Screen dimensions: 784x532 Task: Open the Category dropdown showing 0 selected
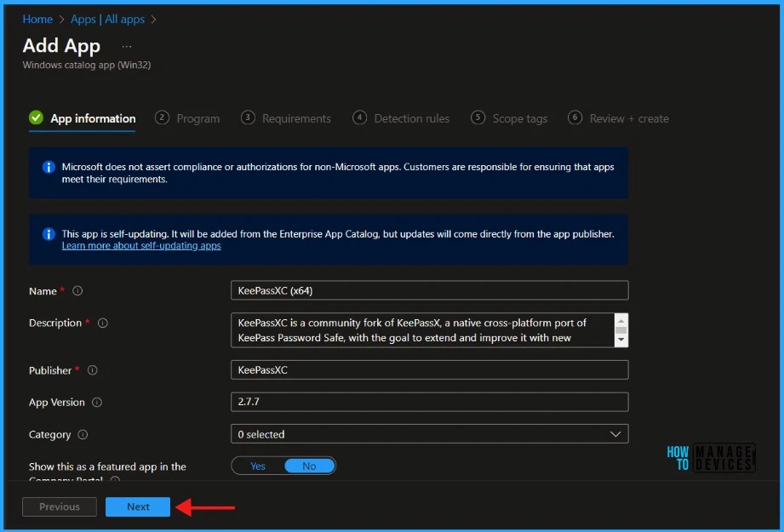click(430, 434)
